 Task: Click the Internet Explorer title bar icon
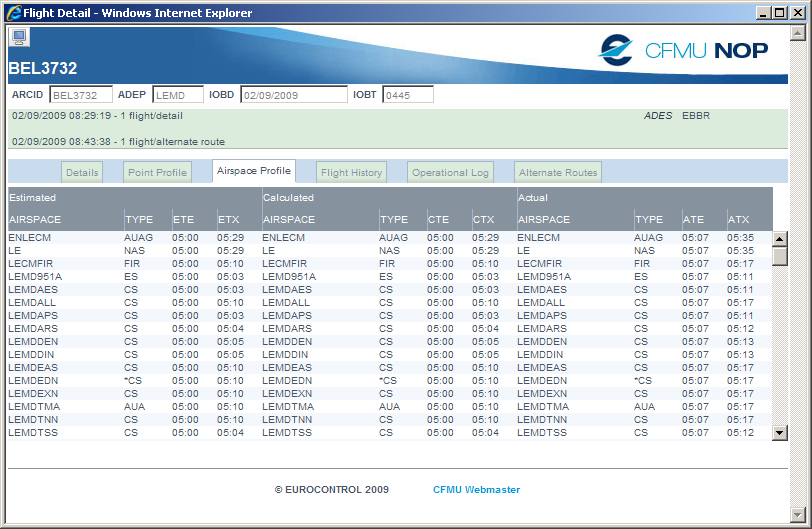[14, 13]
